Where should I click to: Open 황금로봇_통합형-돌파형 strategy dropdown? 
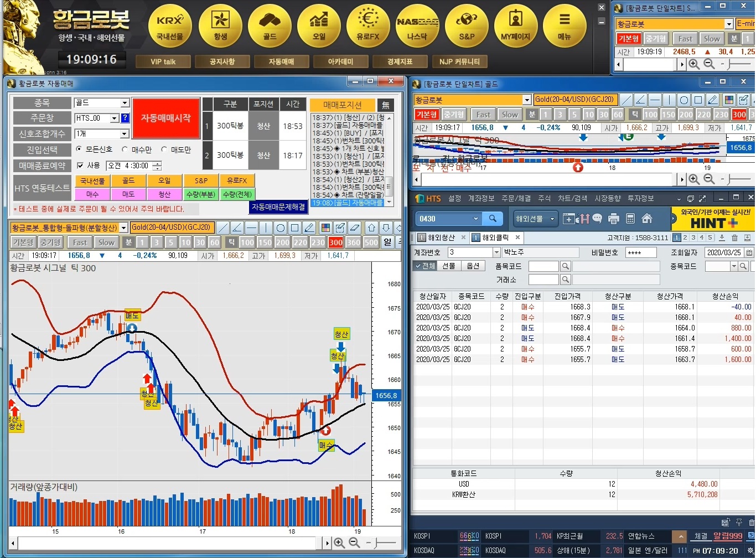point(124,228)
